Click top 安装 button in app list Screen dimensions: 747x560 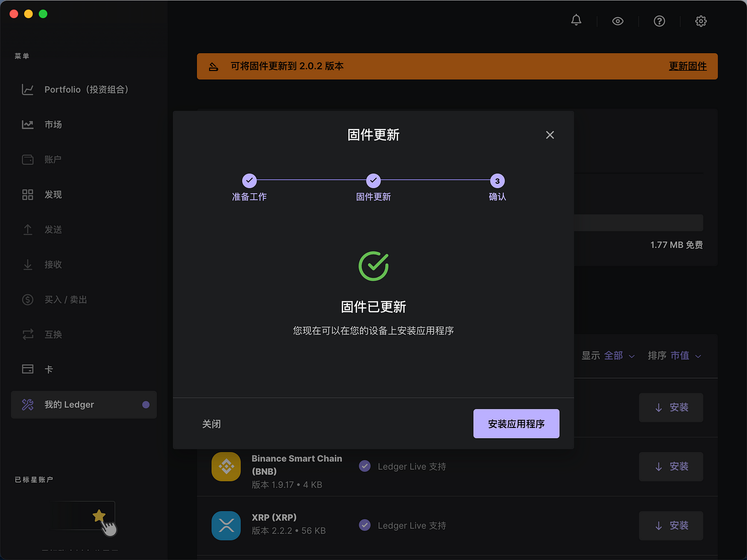click(x=671, y=407)
